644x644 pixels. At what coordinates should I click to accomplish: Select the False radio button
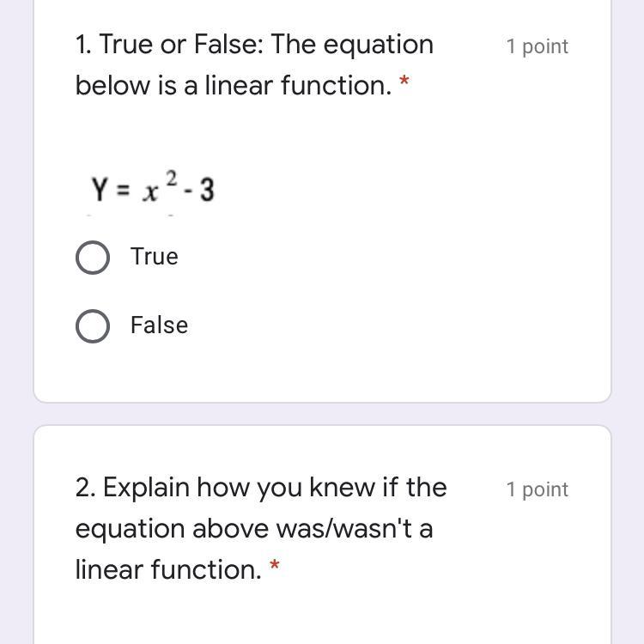tap(93, 326)
